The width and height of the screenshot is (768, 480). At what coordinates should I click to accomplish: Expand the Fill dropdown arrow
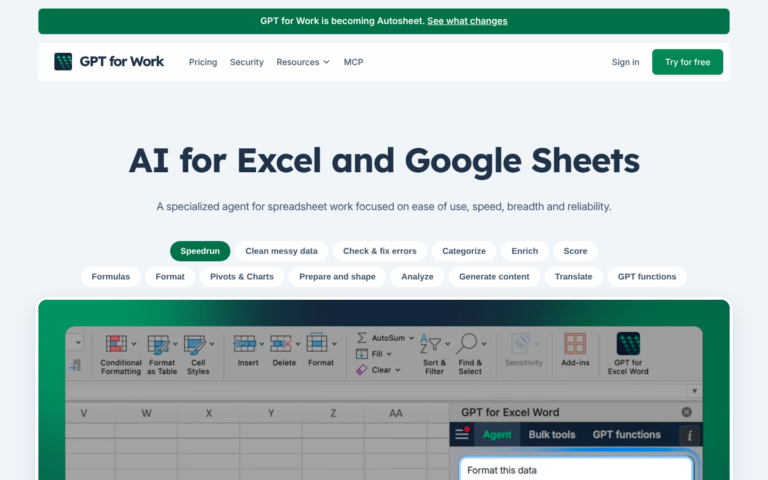point(389,354)
